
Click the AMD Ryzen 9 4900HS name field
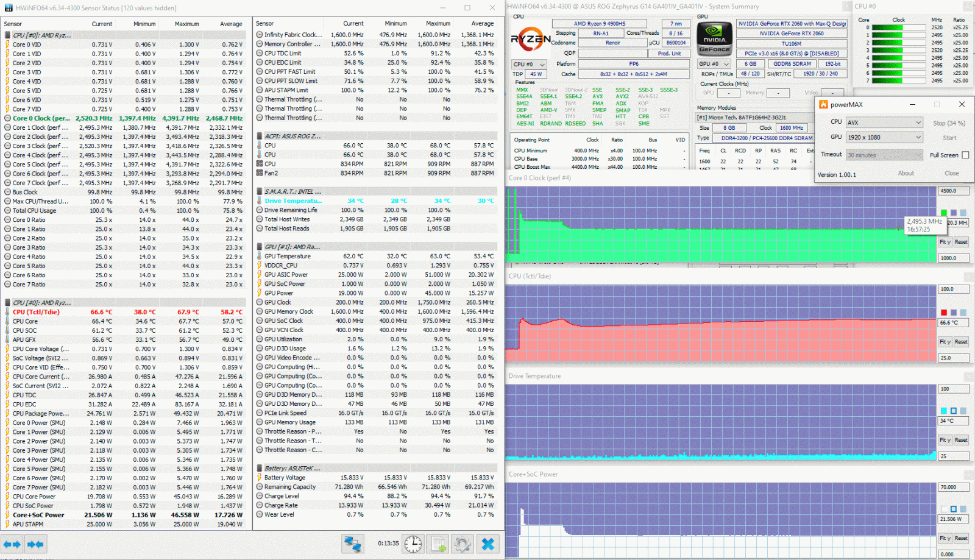599,24
